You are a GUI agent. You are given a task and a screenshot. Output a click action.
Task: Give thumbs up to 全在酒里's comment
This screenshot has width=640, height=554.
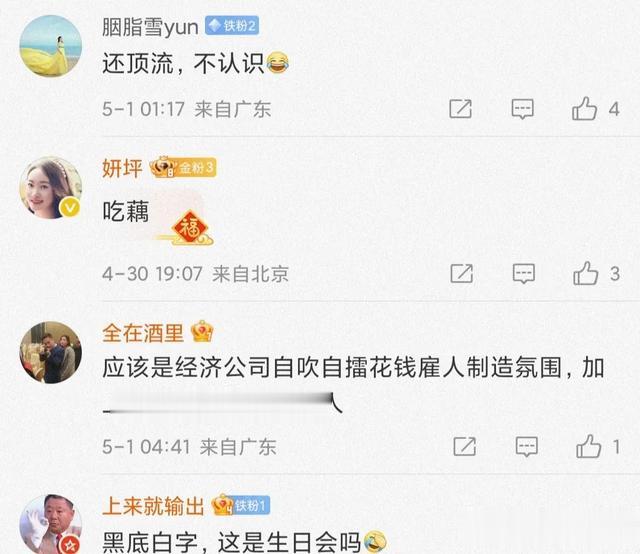pyautogui.click(x=588, y=446)
